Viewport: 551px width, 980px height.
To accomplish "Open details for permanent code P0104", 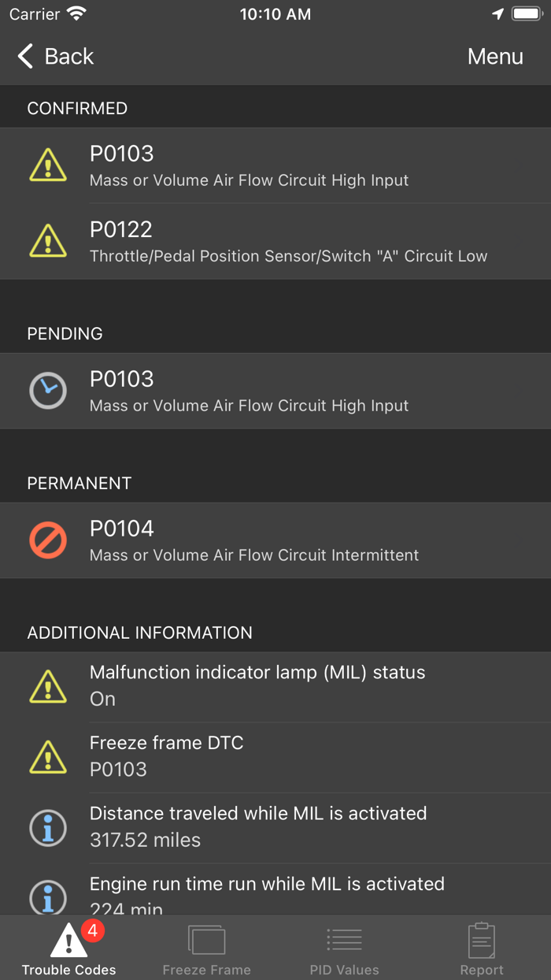I will (275, 540).
